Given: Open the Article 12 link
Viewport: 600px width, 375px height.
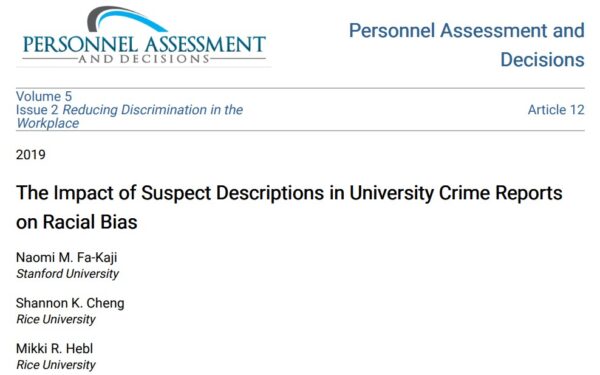Looking at the screenshot, I should (556, 110).
